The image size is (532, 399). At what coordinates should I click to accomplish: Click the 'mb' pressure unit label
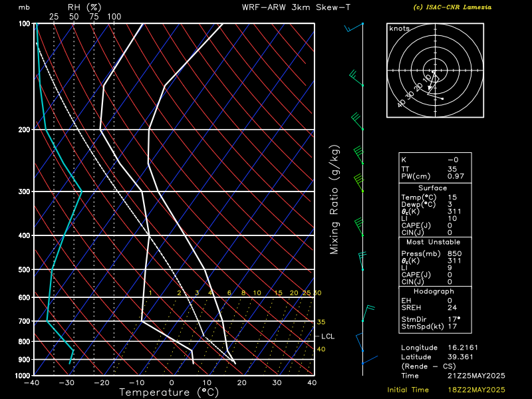pos(24,7)
